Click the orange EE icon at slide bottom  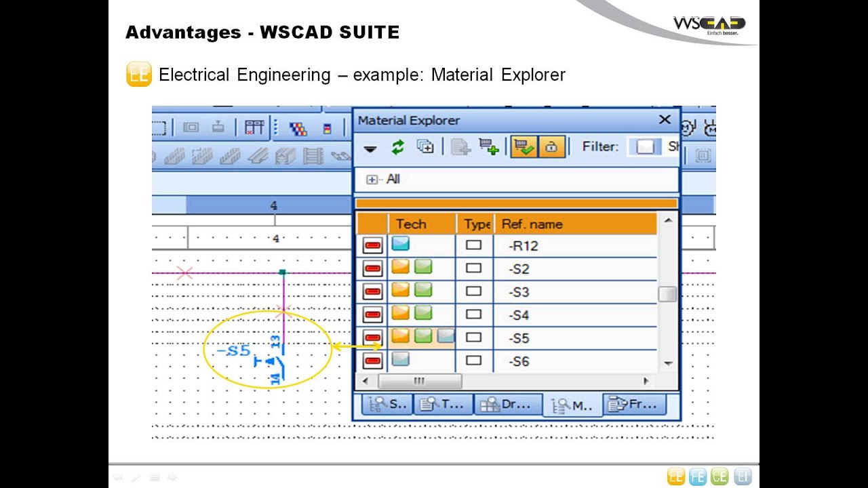click(x=676, y=476)
